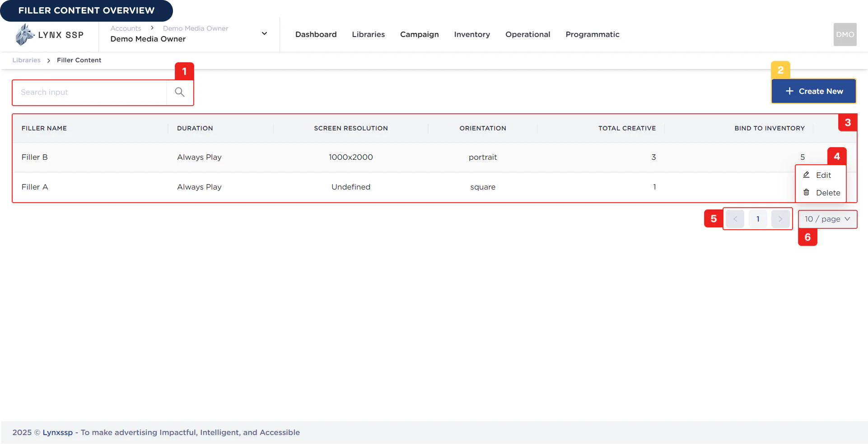The image size is (868, 445).
Task: Open the DMO user avatar
Action: pos(845,34)
